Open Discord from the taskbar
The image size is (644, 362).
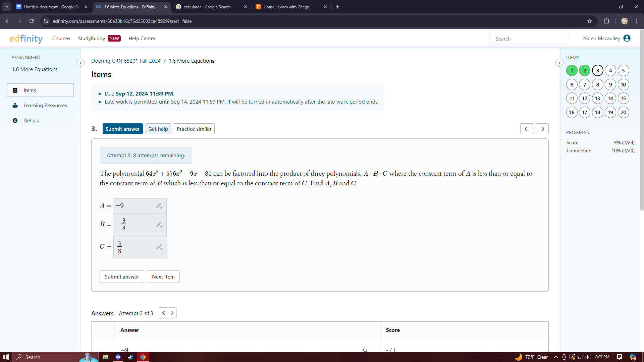pyautogui.click(x=118, y=357)
